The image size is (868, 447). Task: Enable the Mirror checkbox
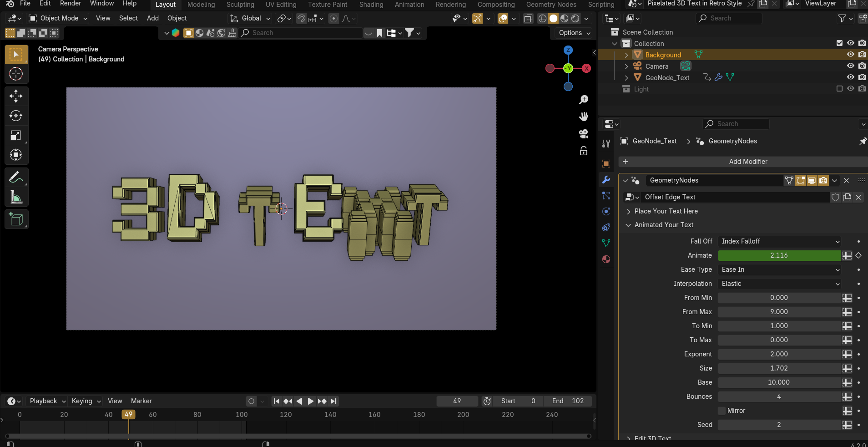722,411
